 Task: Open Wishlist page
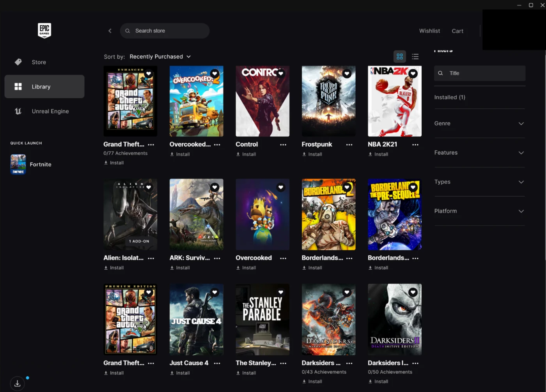coord(429,31)
